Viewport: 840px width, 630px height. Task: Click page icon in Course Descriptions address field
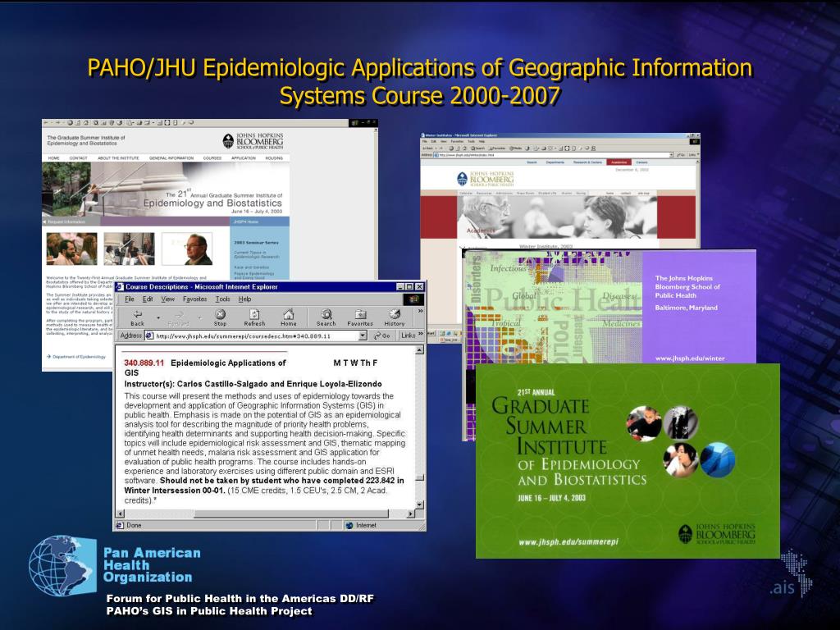150,336
